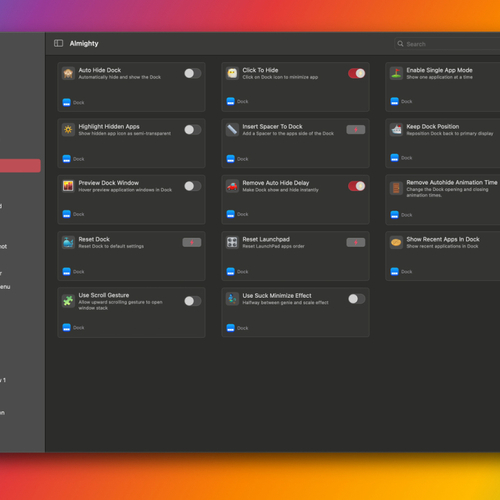Viewport: 500px width, 500px height.
Task: Click the Remove Auto Hide Delay car icon
Action: point(232,186)
